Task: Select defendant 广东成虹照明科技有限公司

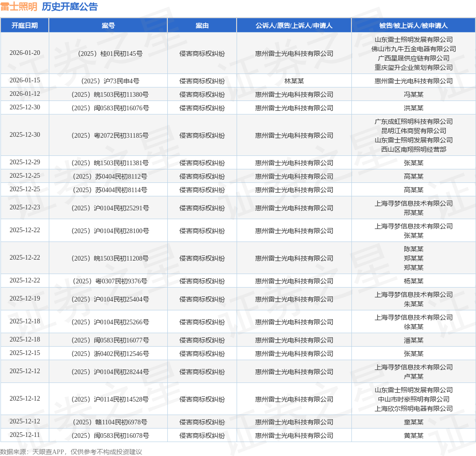Action: (x=413, y=121)
